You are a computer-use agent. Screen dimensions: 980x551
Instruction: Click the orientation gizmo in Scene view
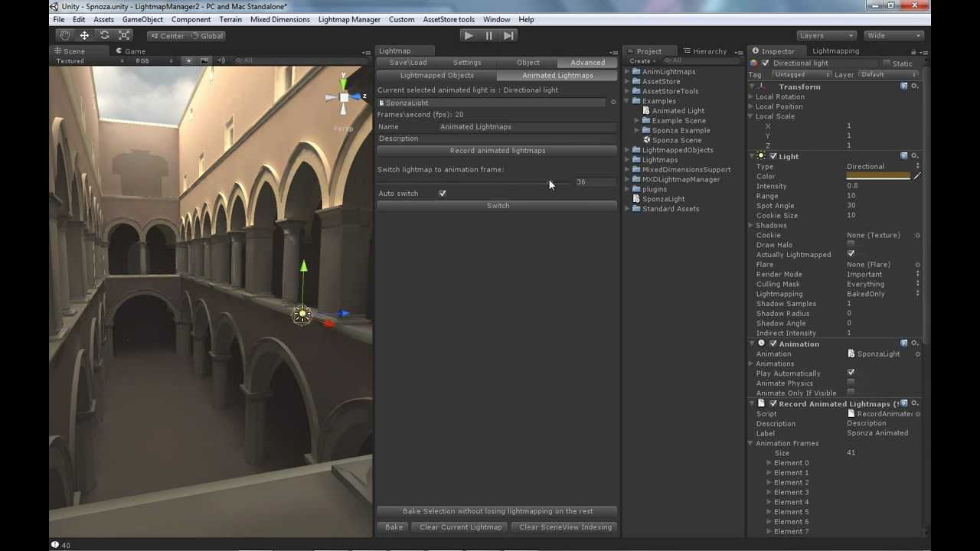[344, 97]
